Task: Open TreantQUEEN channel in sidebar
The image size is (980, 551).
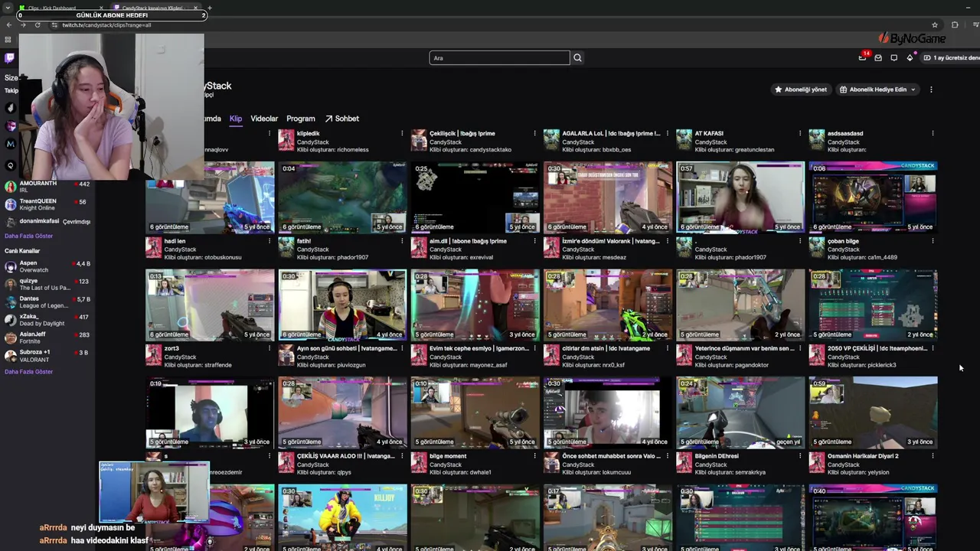Action: 46,204
